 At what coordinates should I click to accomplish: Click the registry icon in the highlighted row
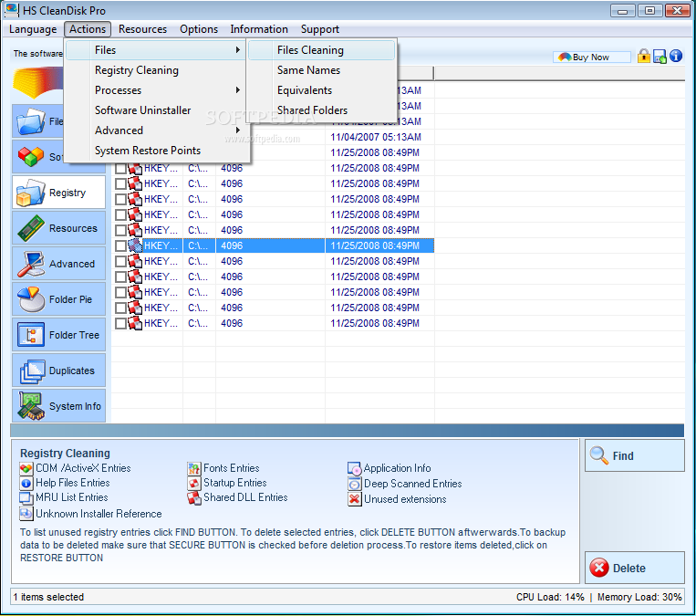point(135,245)
